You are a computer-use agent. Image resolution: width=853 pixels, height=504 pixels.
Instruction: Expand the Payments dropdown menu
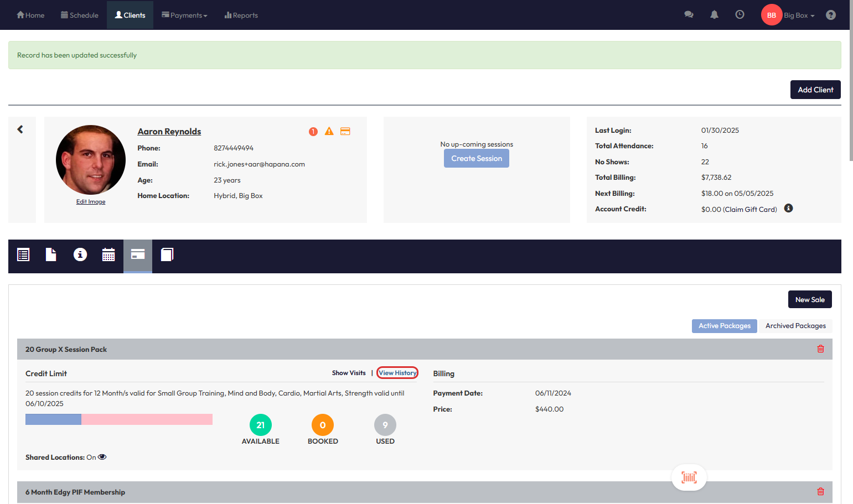point(184,15)
